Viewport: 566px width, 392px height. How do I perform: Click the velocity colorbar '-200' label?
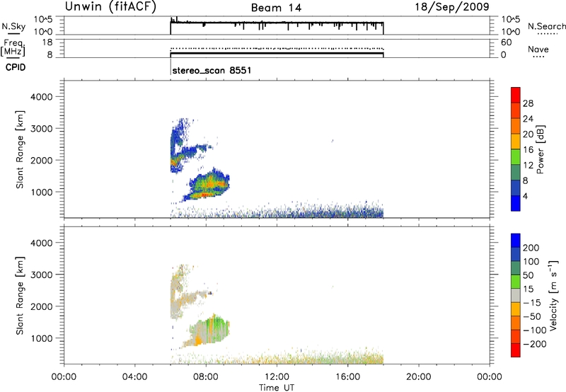[x=535, y=344]
